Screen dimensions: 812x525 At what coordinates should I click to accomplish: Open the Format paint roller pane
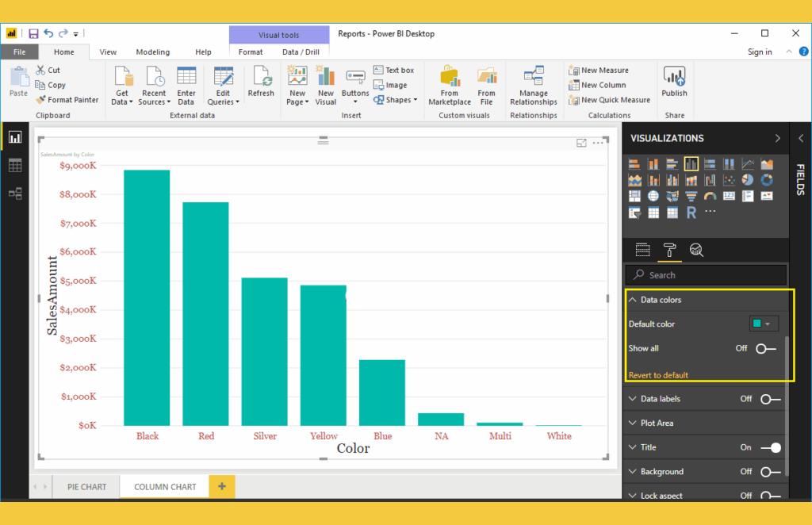(669, 251)
